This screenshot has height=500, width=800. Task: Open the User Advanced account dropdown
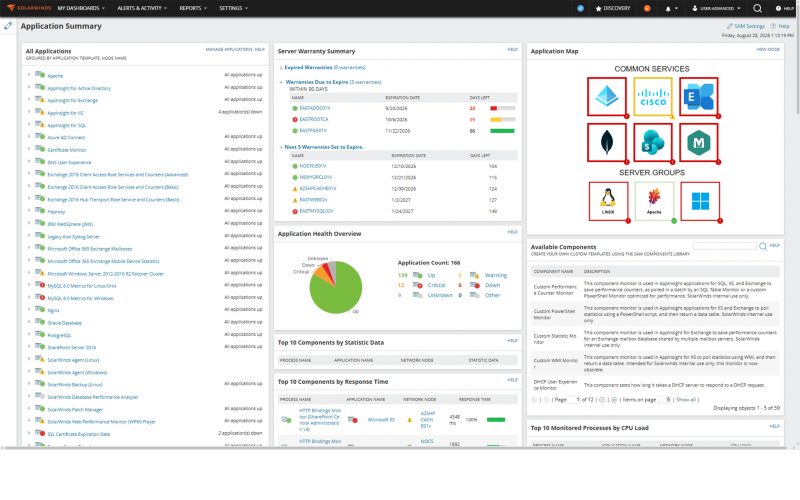tap(716, 9)
